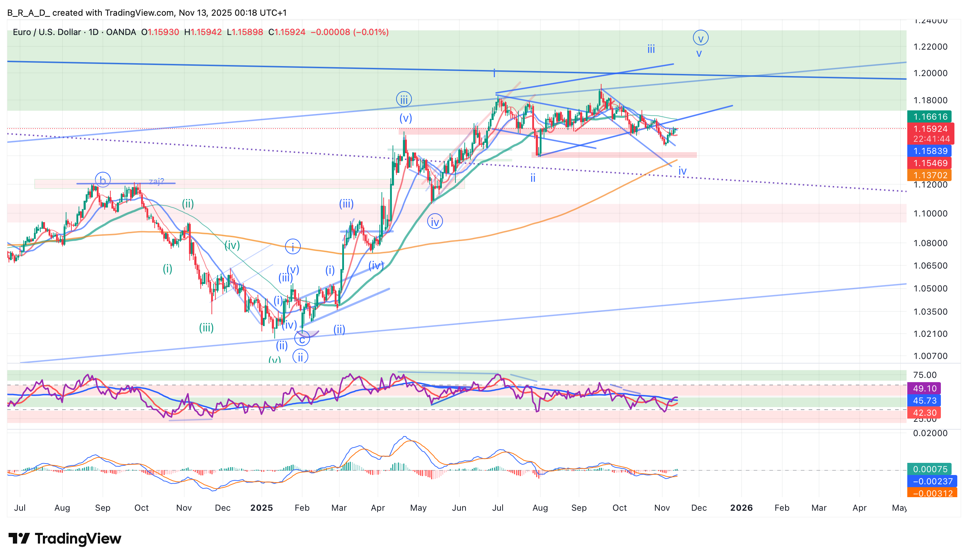968x560 pixels.
Task: Click the circled iv wave marker
Action: (x=435, y=222)
